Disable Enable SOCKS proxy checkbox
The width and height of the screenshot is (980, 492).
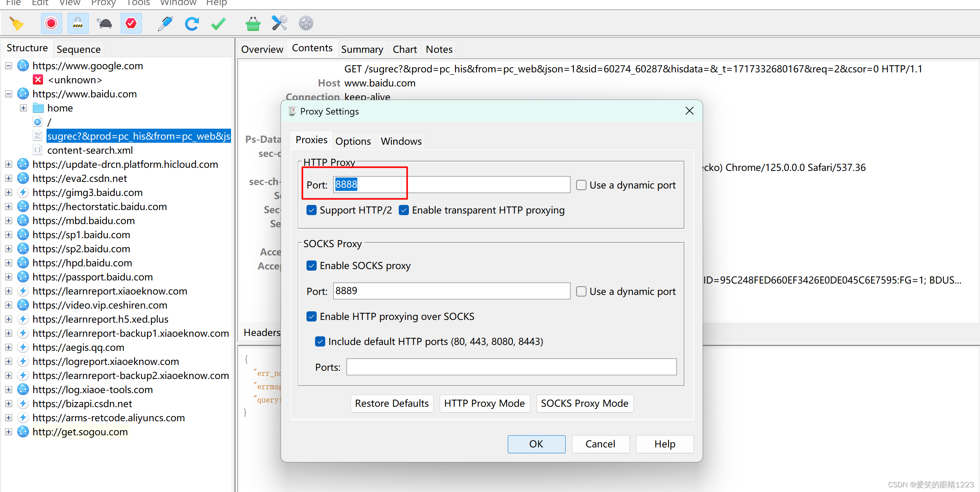coord(312,266)
